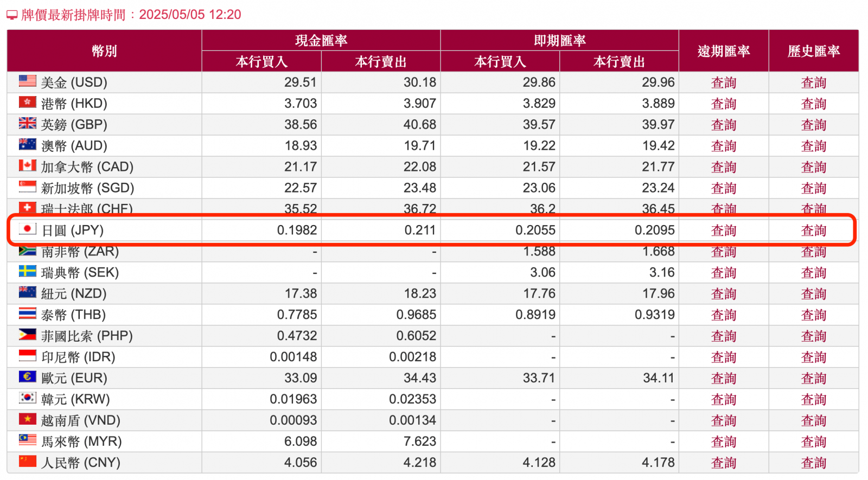Open forward rate 查詢 for 英鎊 (GBP)

point(724,125)
